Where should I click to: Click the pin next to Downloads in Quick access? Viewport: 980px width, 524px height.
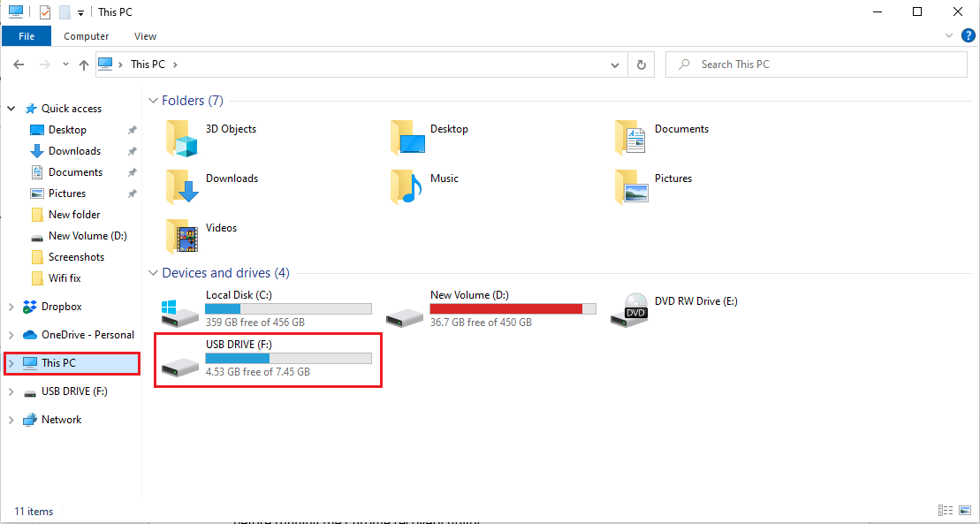132,151
